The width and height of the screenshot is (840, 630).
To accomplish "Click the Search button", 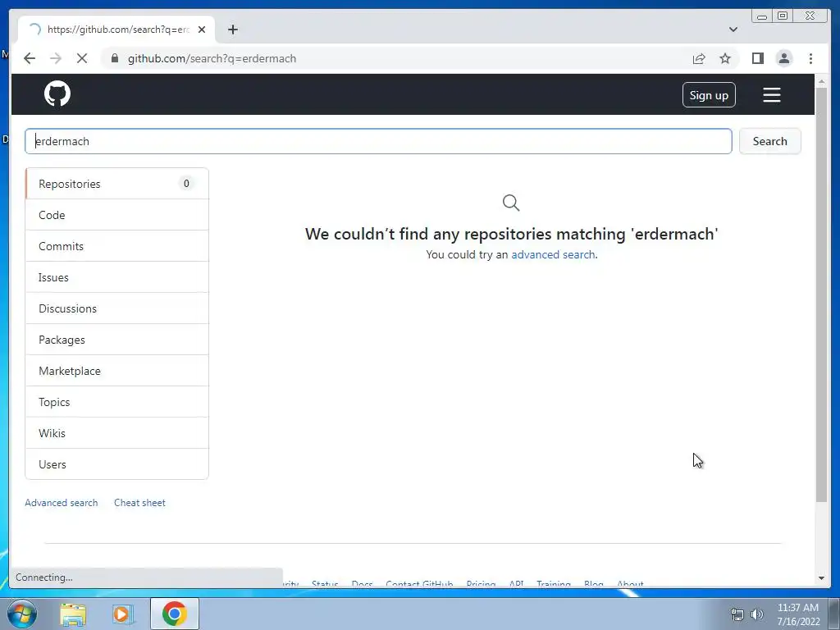I will (769, 141).
